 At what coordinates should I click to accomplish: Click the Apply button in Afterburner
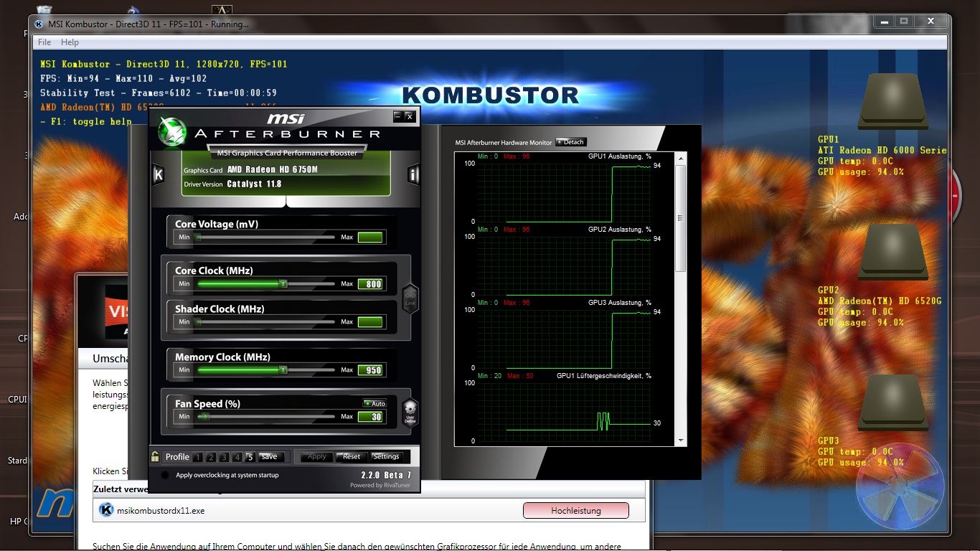click(316, 456)
